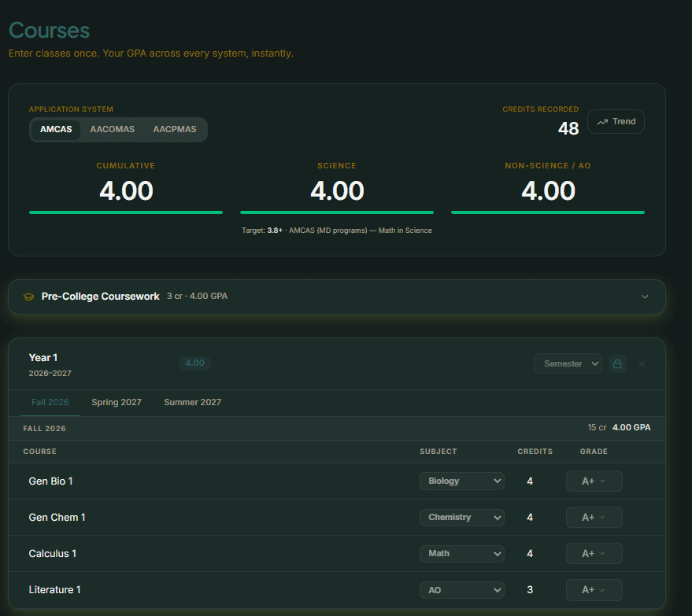Open Biology subject dropdown for Gen Bio 1
The image size is (692, 616).
click(x=462, y=481)
